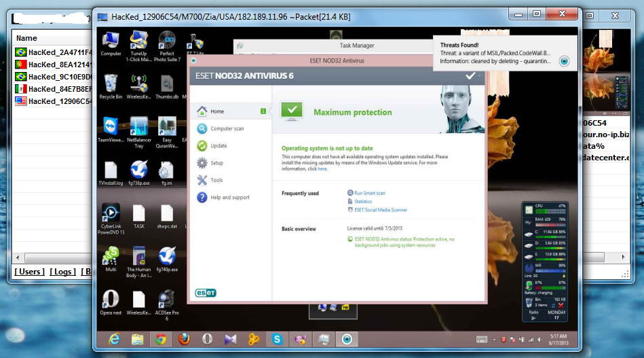Open Firefox in taskbar
644x358 pixels.
click(184, 339)
